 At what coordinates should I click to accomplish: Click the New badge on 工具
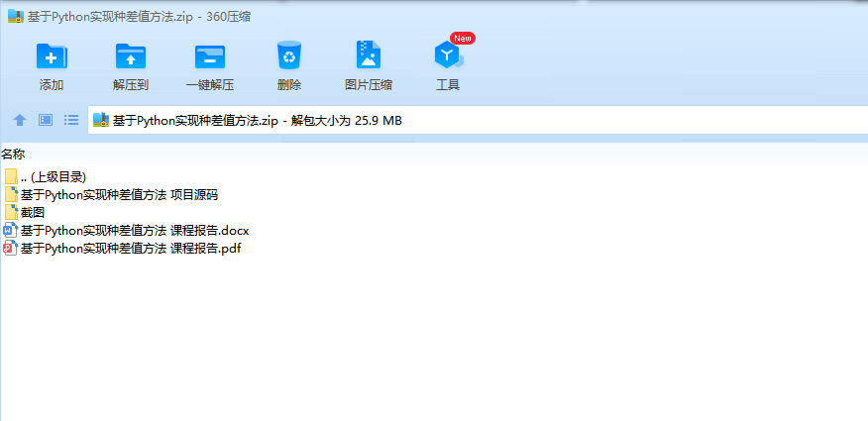click(462, 39)
